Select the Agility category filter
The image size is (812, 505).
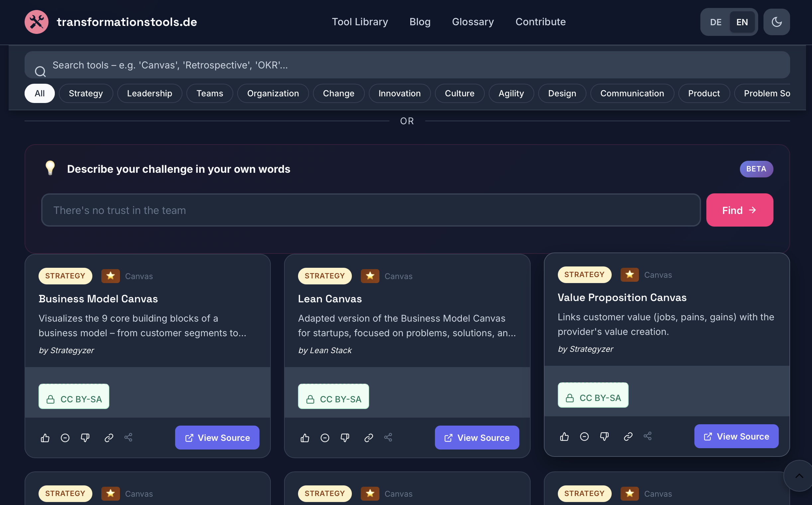click(511, 93)
